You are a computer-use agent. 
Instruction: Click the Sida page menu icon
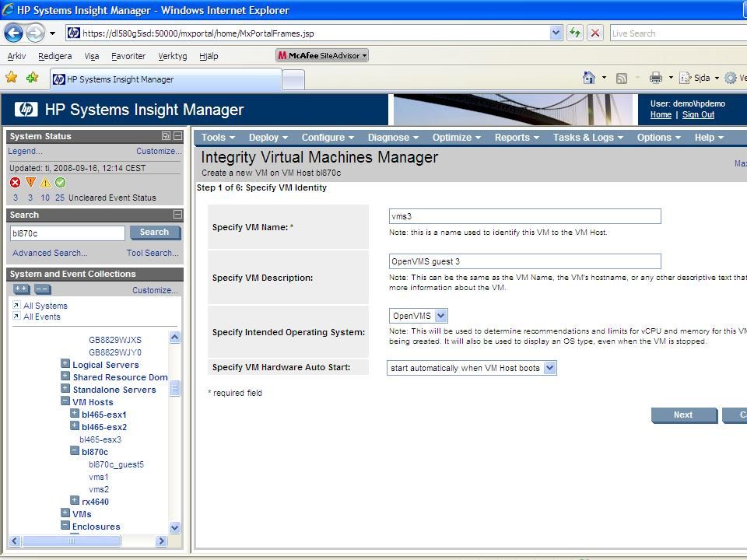[685, 78]
